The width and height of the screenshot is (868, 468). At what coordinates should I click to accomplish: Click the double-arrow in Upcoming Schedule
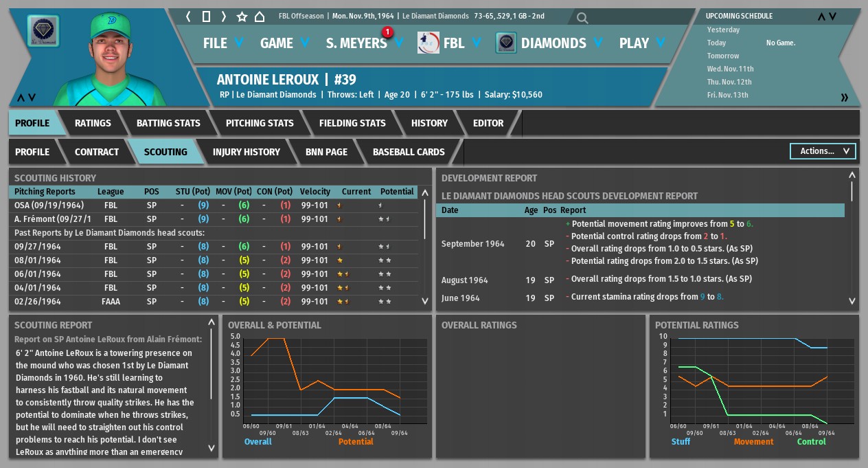tap(845, 98)
